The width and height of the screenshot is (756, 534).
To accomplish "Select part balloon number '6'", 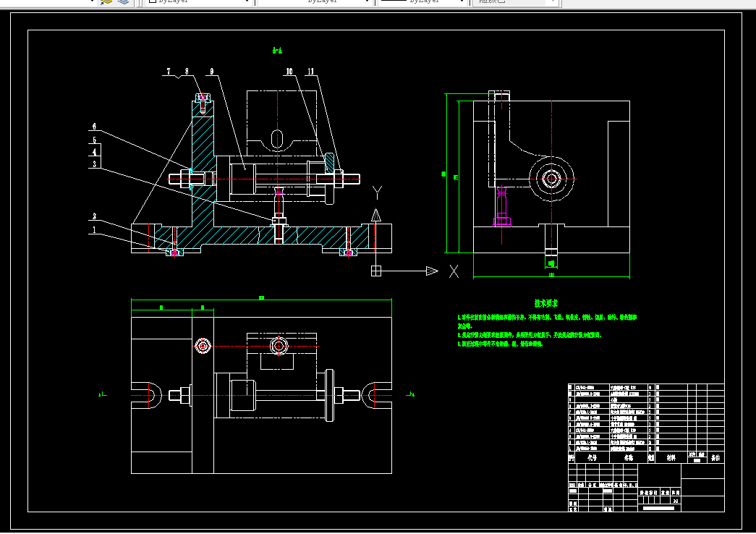I will 94,127.
